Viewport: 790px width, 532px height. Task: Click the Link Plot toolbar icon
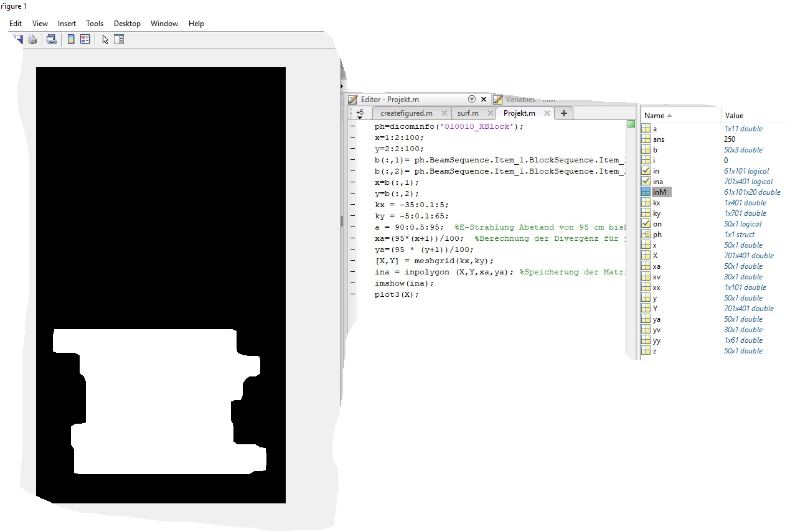[x=52, y=39]
